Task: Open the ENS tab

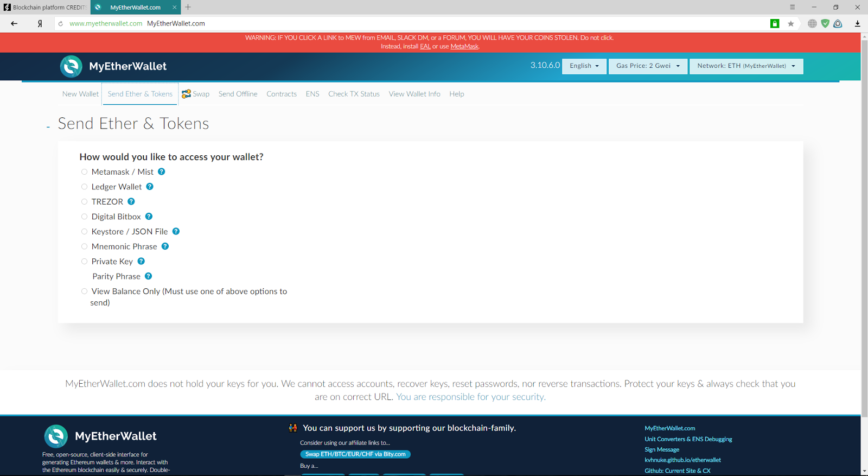Action: (312, 94)
